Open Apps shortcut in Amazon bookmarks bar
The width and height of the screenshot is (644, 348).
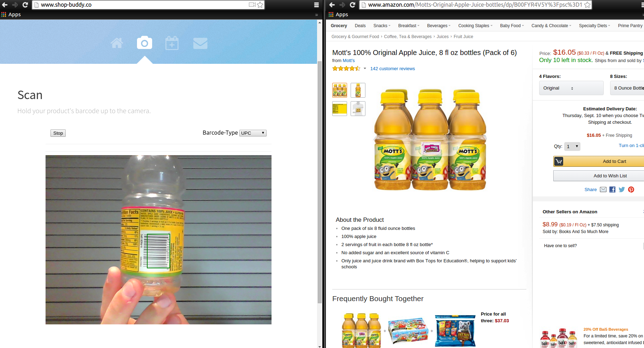tap(339, 14)
